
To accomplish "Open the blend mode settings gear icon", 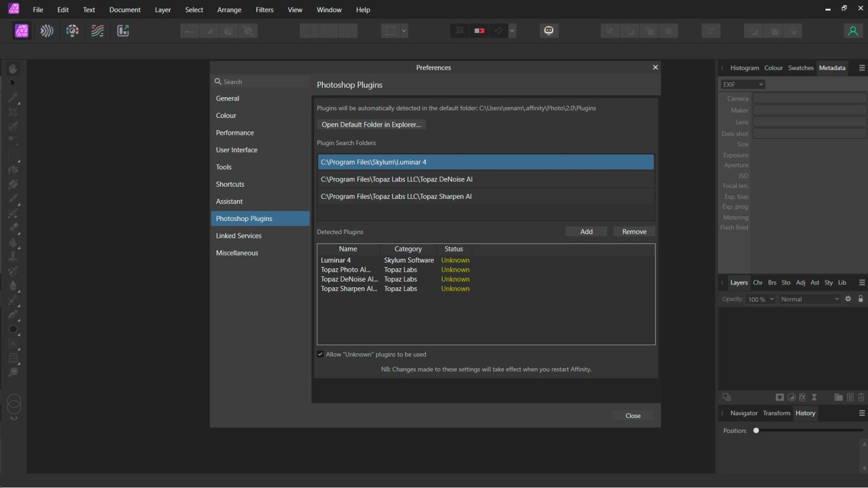I will 848,299.
